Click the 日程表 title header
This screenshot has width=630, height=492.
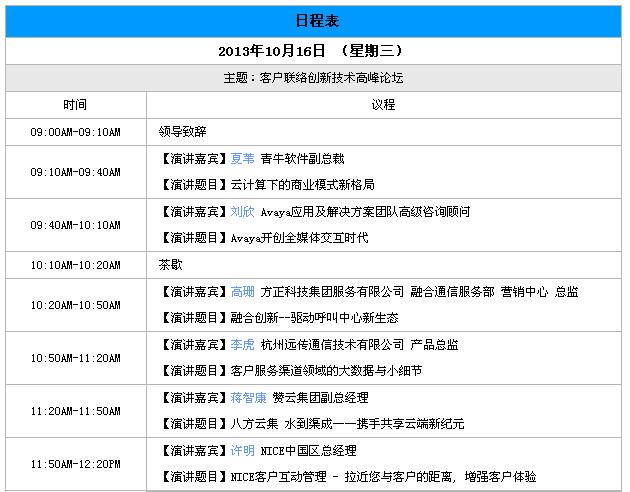315,20
